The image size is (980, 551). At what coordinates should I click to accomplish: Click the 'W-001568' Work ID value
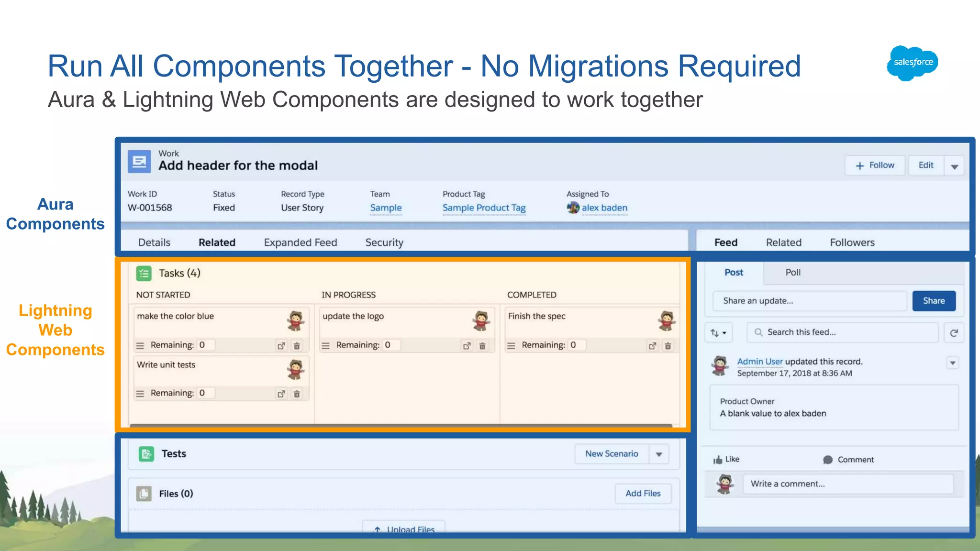coord(150,208)
